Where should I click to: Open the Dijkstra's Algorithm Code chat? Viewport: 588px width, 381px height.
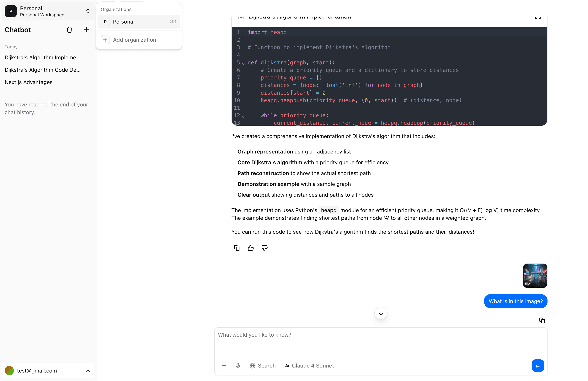[x=42, y=70]
